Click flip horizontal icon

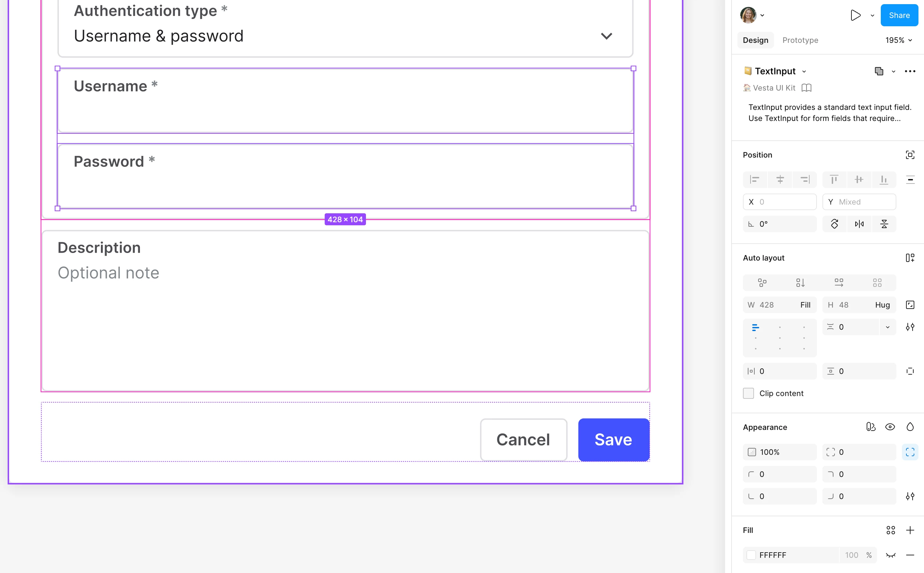click(859, 224)
